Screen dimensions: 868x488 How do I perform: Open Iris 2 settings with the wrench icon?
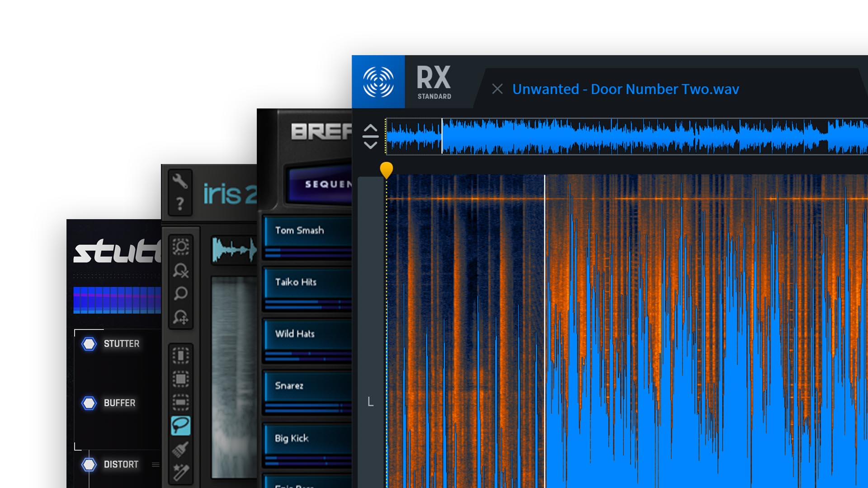(x=180, y=181)
